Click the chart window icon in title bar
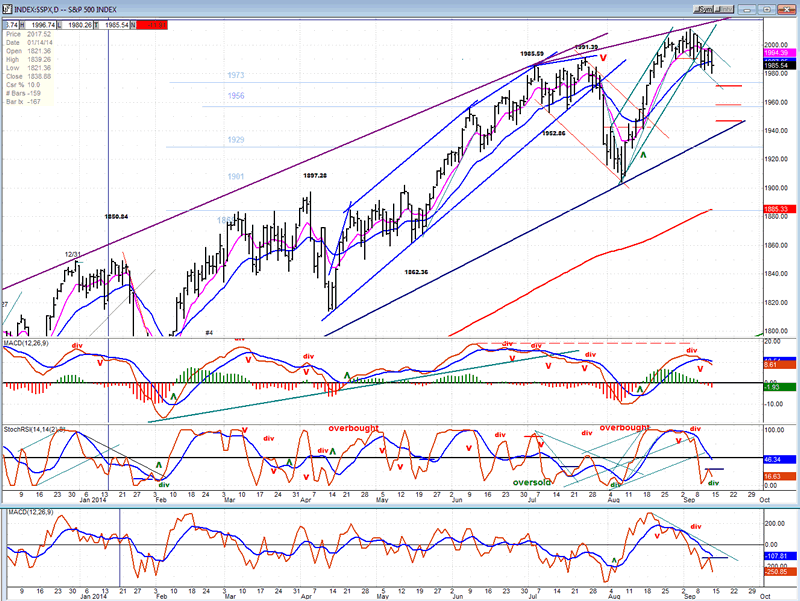The image size is (800, 601). [x=7, y=9]
